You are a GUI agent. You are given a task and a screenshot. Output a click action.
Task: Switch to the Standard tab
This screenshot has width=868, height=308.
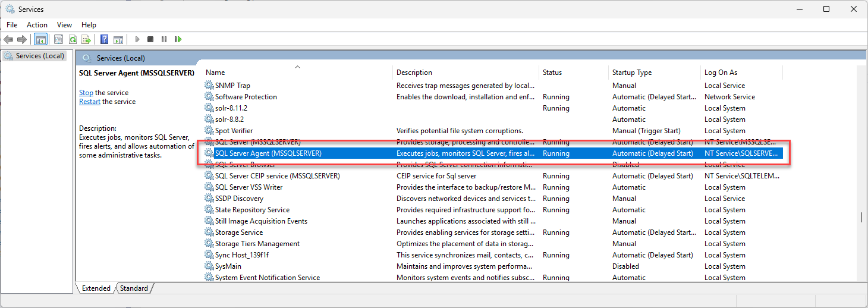[x=134, y=288]
